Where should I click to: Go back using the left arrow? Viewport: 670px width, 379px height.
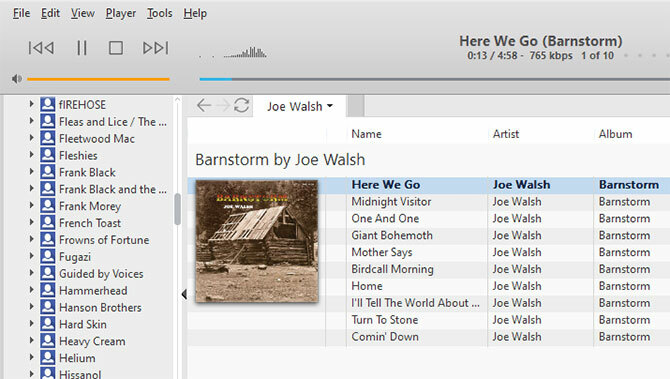(204, 105)
